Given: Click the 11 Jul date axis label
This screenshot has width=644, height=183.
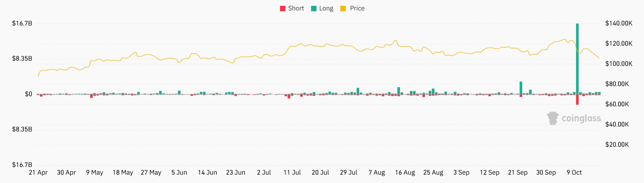Looking at the screenshot, I should (x=292, y=173).
